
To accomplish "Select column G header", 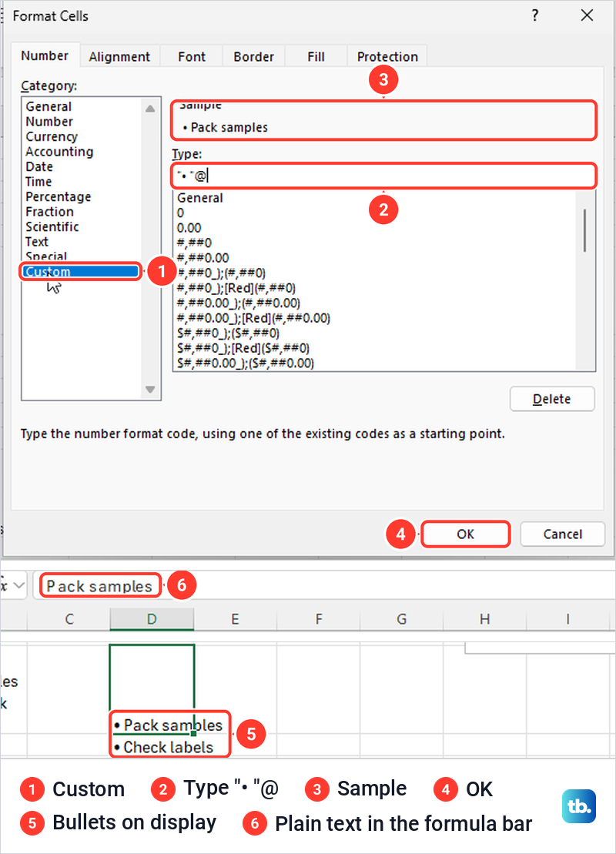I will pos(401,619).
